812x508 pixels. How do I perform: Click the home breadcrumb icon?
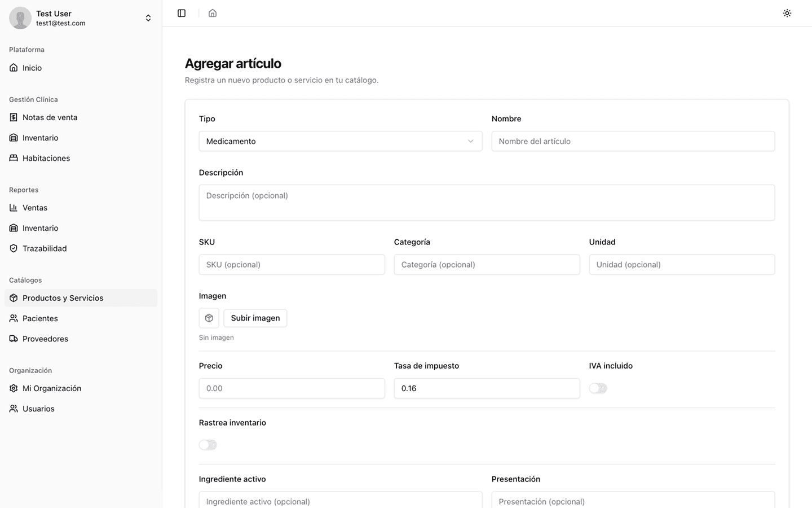pyautogui.click(x=213, y=13)
